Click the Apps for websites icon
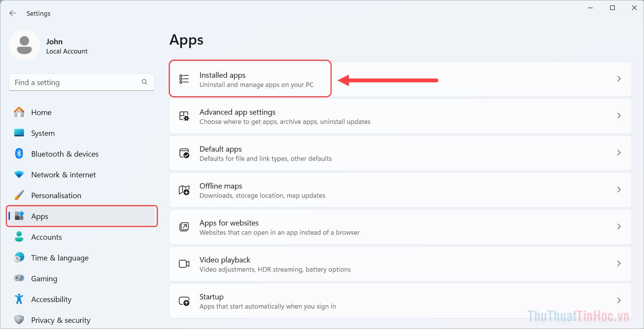Viewport: 644px width, 329px height. (184, 227)
